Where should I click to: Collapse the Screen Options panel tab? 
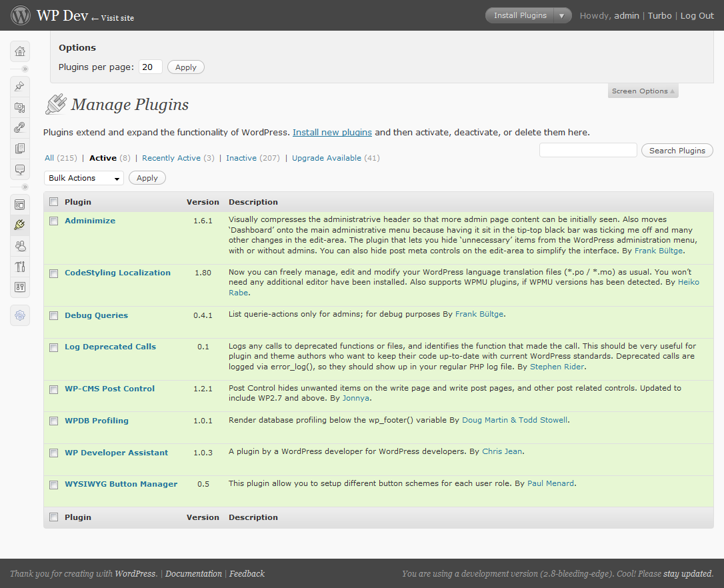tap(643, 91)
